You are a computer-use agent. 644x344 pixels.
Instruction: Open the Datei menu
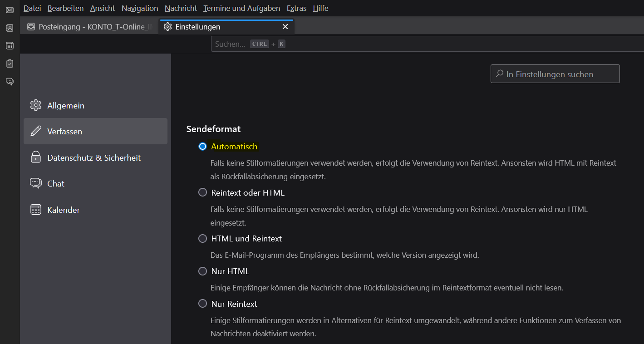point(32,8)
